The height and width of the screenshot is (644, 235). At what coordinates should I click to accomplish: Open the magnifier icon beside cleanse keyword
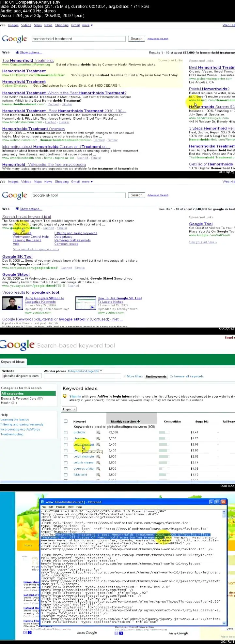(98, 438)
